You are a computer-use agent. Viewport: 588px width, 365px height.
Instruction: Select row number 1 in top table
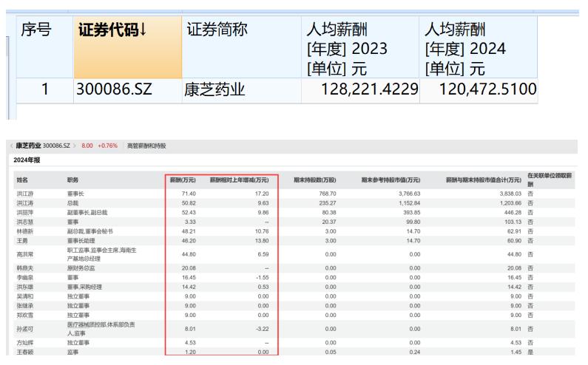coord(44,90)
